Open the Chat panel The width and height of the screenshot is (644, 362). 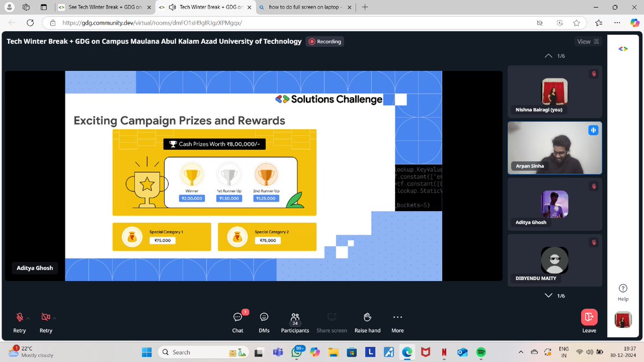tap(238, 322)
